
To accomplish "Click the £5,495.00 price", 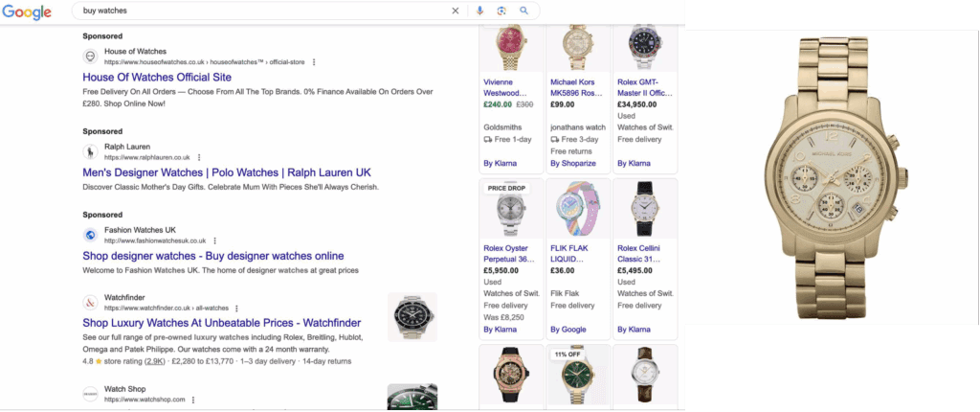I will tap(635, 270).
